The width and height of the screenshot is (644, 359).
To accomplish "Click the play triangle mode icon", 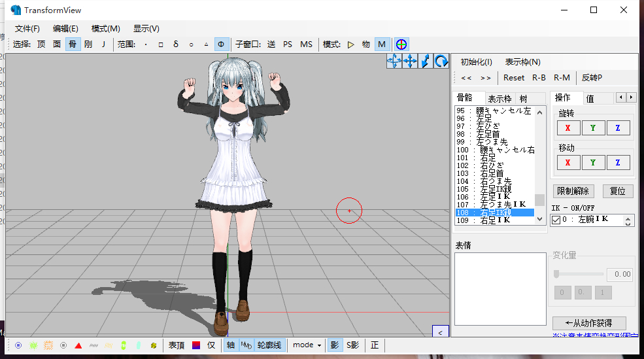I will (x=350, y=44).
